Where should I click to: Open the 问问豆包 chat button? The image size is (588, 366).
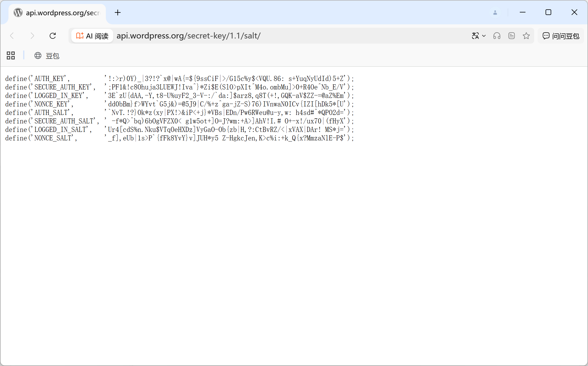(561, 36)
